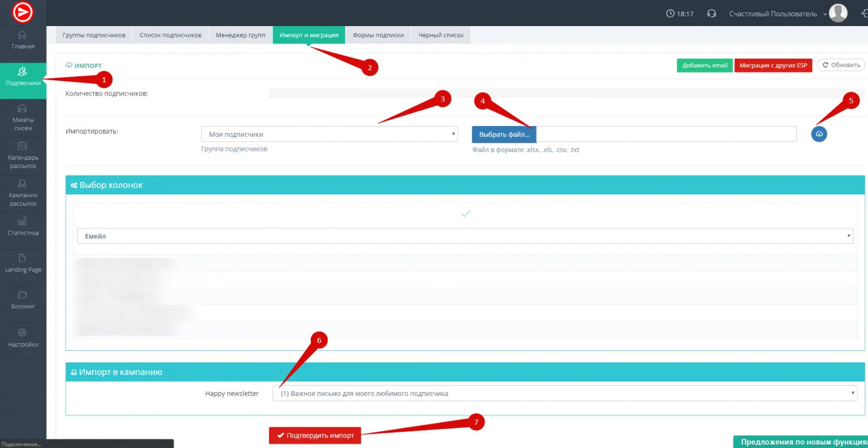Viewport: 868px width, 448px height.
Task: Switch to Список подписчиков tab
Action: click(x=170, y=35)
